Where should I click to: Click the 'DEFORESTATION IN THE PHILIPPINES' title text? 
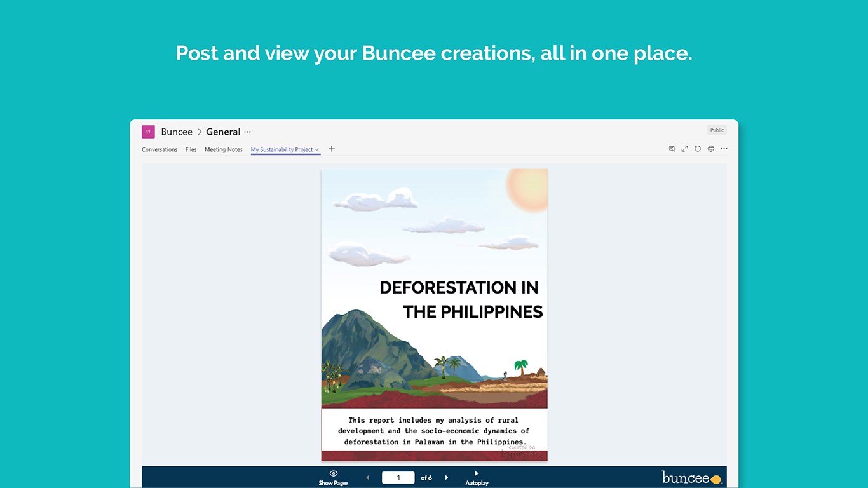[x=461, y=300]
